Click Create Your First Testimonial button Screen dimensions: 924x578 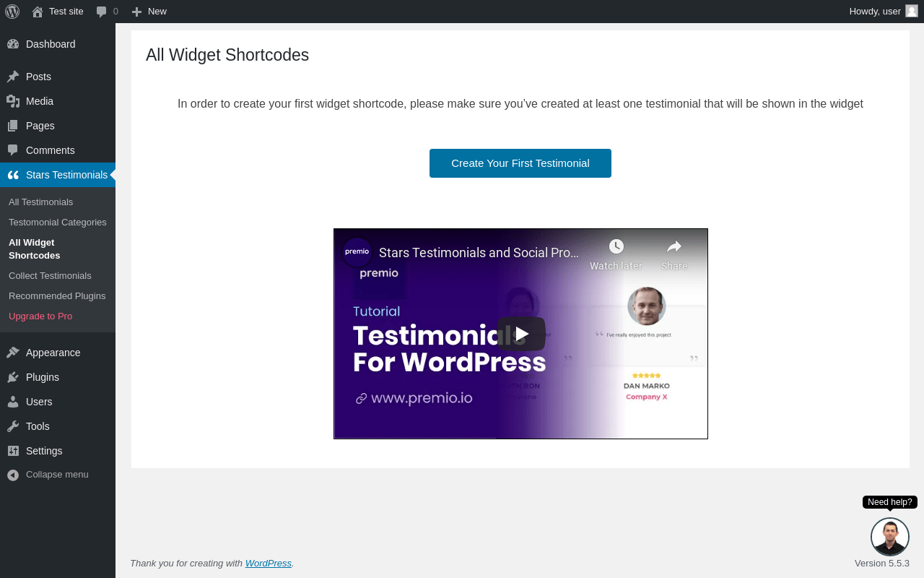tap(520, 163)
